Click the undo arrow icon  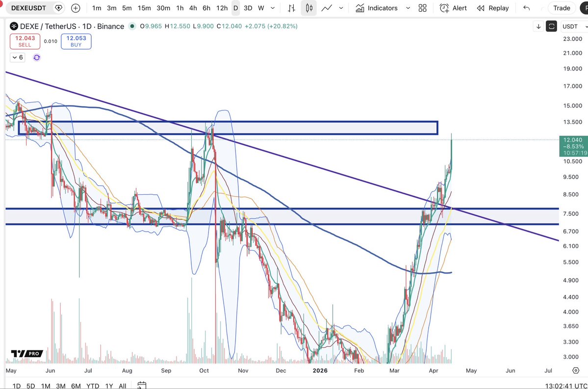(x=527, y=8)
